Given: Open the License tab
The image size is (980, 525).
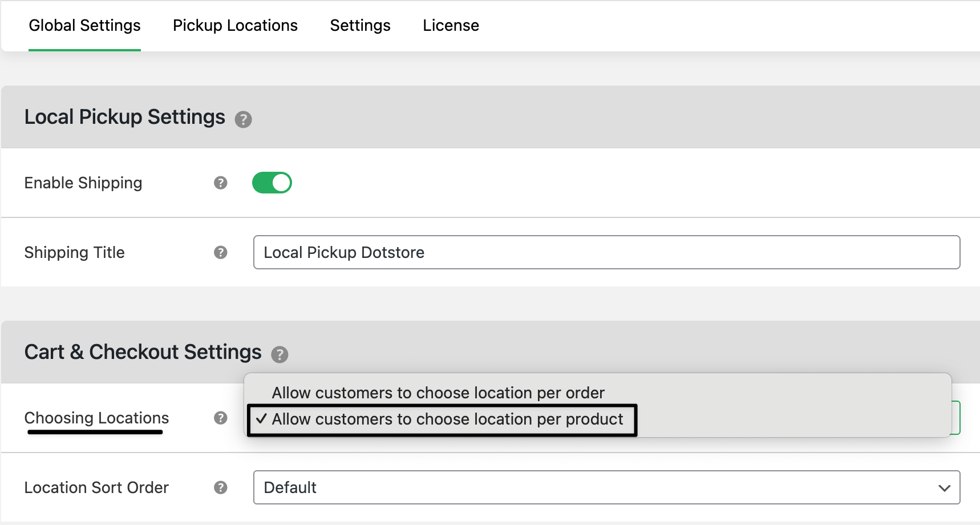Looking at the screenshot, I should coord(451,26).
